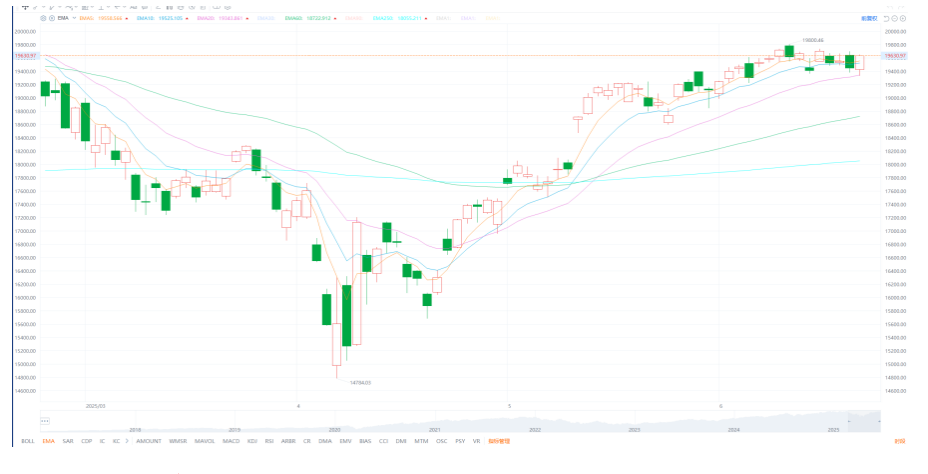928x474 pixels.
Task: Click the 2025/03 date axis label
Action: click(95, 406)
